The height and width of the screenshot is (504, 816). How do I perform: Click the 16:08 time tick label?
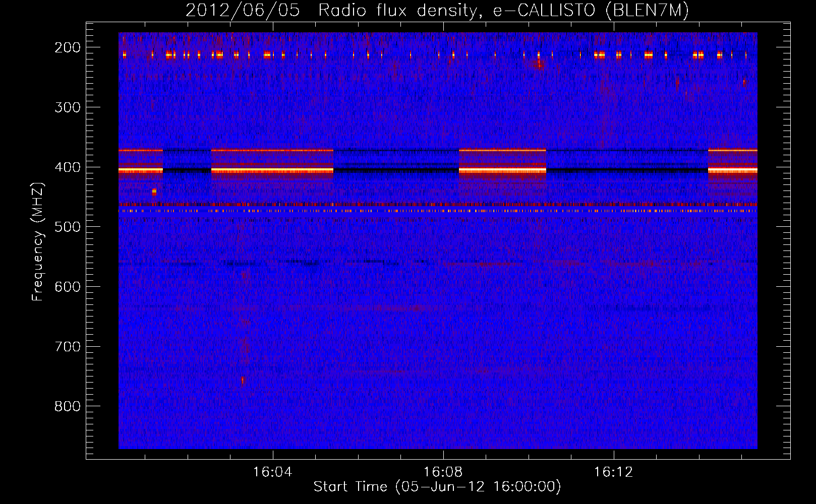[x=443, y=472]
